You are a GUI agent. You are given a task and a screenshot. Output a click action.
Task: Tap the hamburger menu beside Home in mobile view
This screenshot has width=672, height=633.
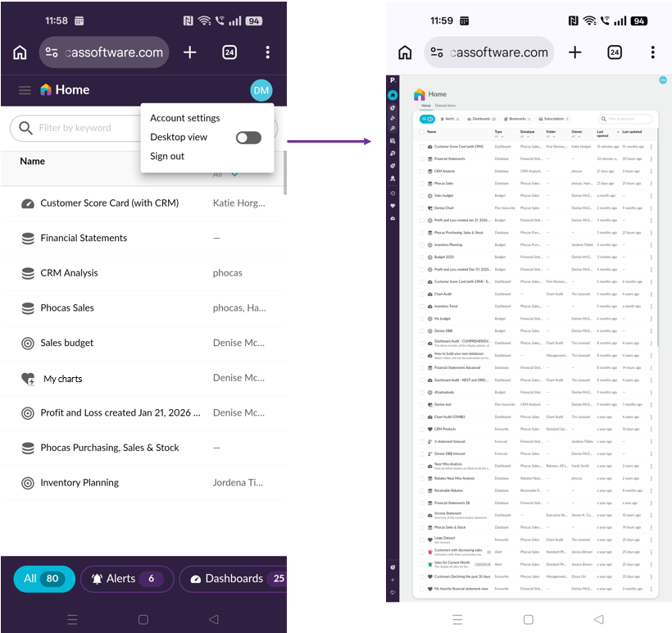pyautogui.click(x=25, y=90)
